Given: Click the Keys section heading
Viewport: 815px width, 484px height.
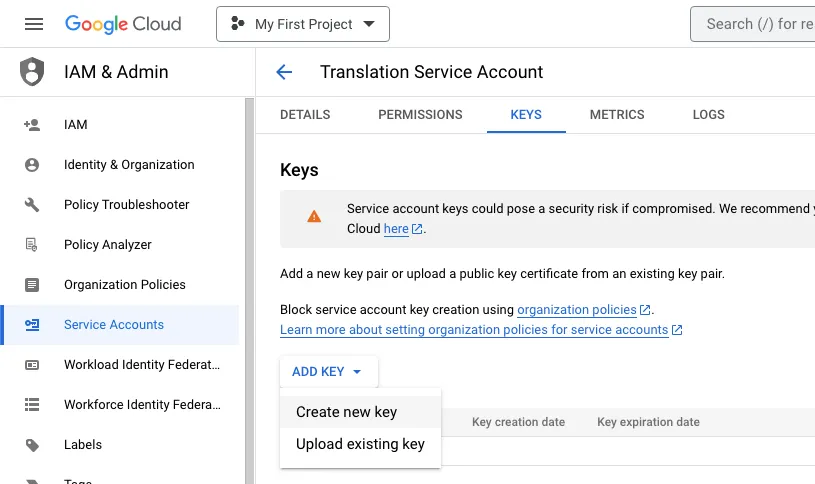Looking at the screenshot, I should [299, 170].
